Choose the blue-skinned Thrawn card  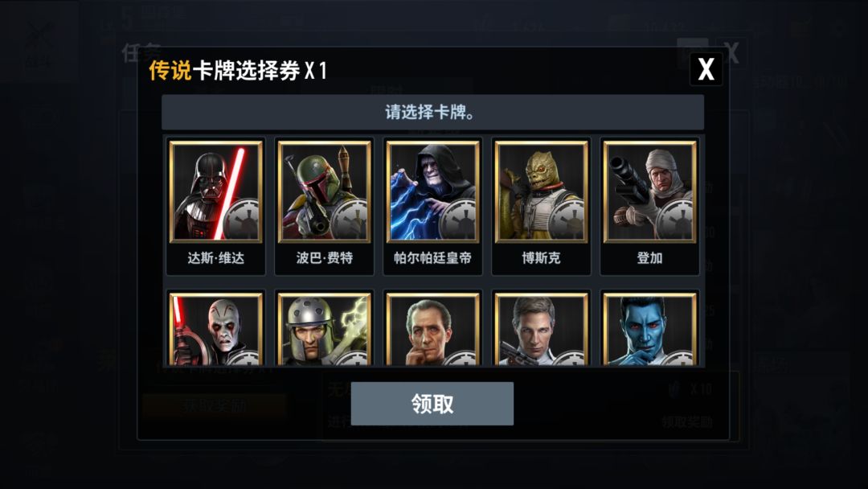click(650, 329)
